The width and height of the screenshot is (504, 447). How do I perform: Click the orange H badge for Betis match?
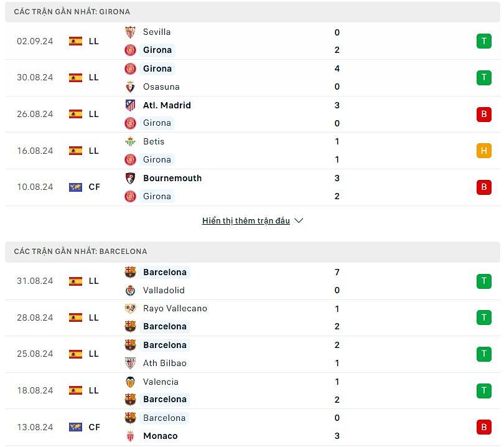pos(483,151)
